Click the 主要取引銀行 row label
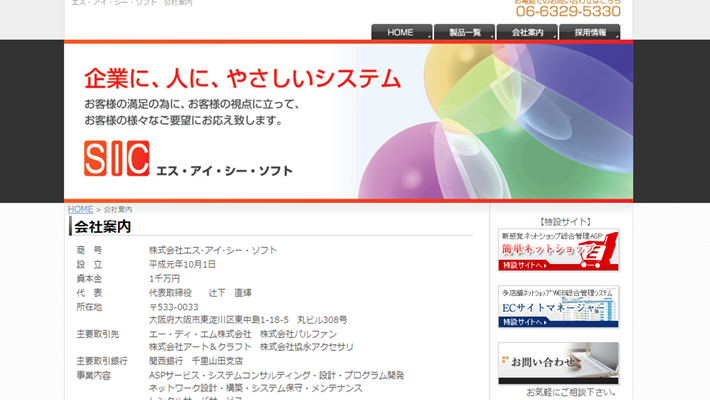This screenshot has height=400, width=710. 102,361
